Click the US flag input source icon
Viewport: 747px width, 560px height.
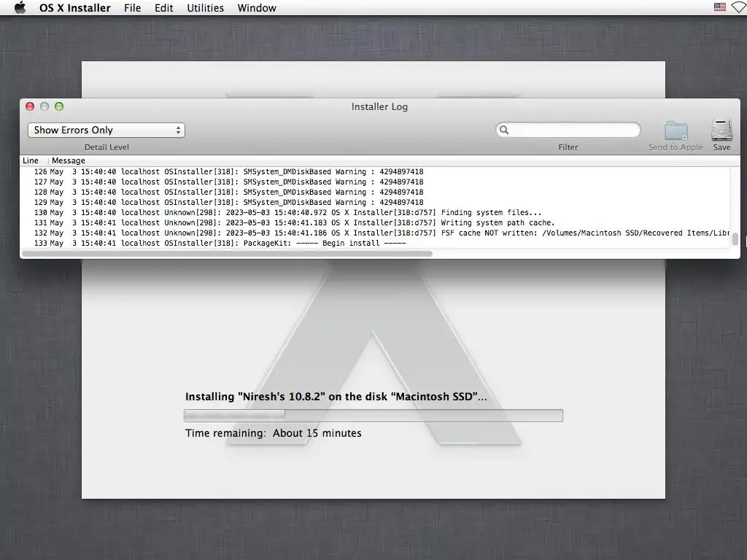720,7
